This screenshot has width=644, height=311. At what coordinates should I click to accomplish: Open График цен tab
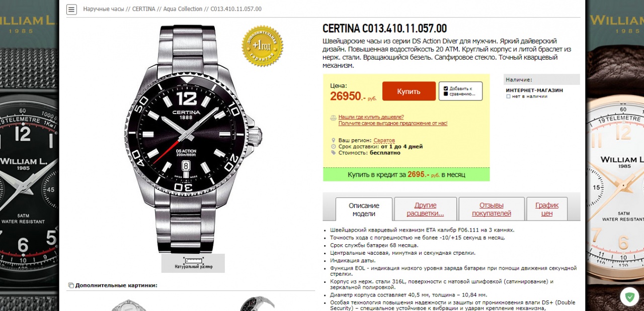pyautogui.click(x=546, y=209)
